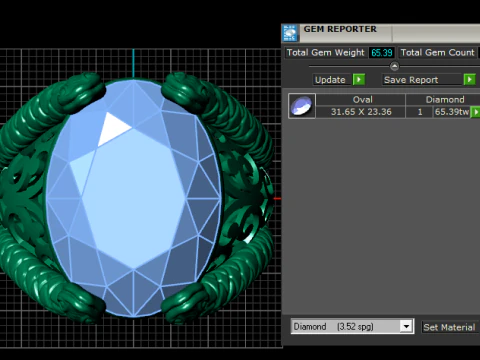
Task: Click the Gem Reporter panel icon
Action: point(290,33)
